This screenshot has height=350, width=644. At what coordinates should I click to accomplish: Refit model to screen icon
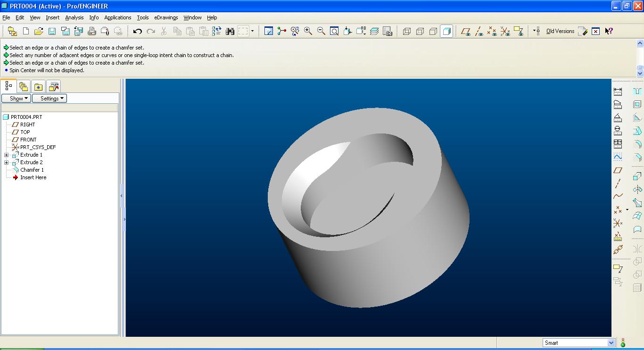coord(334,31)
